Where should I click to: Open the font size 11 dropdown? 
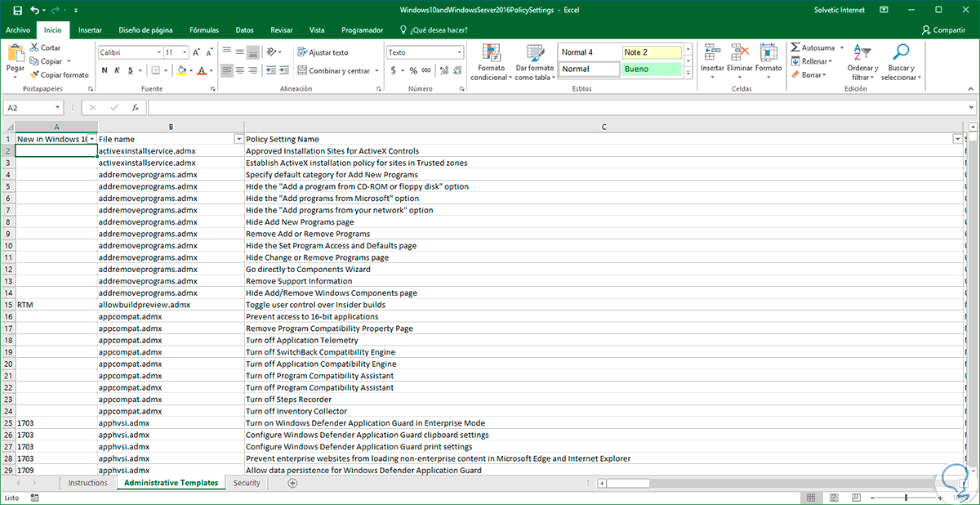click(183, 52)
